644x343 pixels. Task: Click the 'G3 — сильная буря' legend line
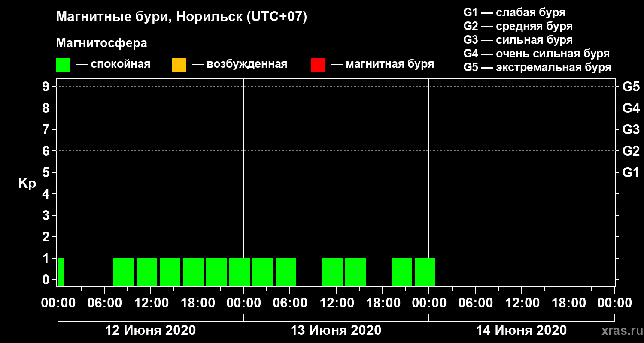pos(518,40)
